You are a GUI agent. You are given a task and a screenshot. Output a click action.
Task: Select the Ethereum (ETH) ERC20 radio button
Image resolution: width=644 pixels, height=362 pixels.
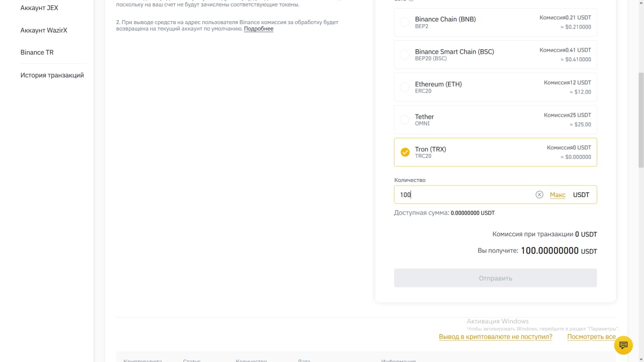(x=405, y=87)
